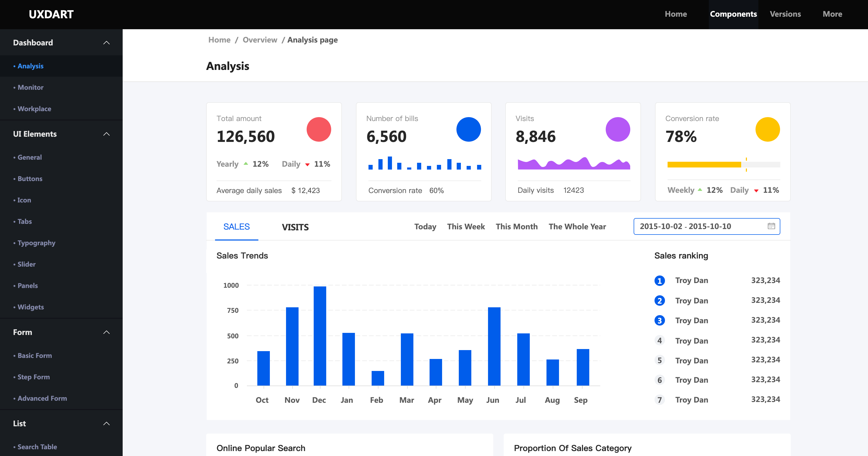868x456 pixels.
Task: Collapse the UI Elements sidebar section
Action: 106,134
